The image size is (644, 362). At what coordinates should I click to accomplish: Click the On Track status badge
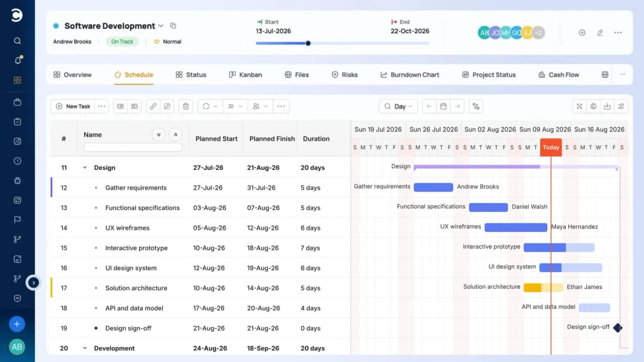coord(122,42)
